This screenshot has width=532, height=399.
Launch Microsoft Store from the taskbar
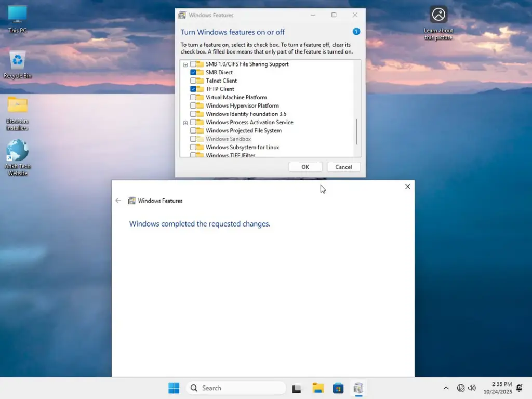pos(338,388)
